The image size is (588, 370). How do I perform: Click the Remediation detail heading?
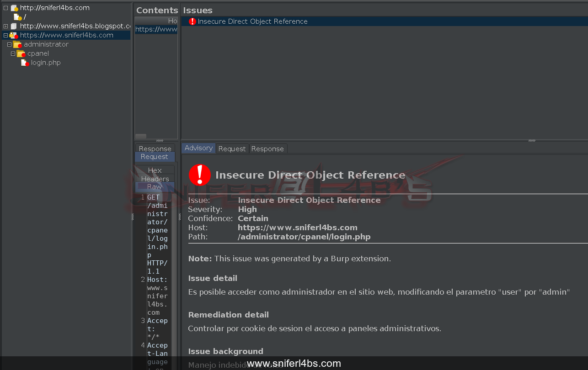click(x=229, y=315)
